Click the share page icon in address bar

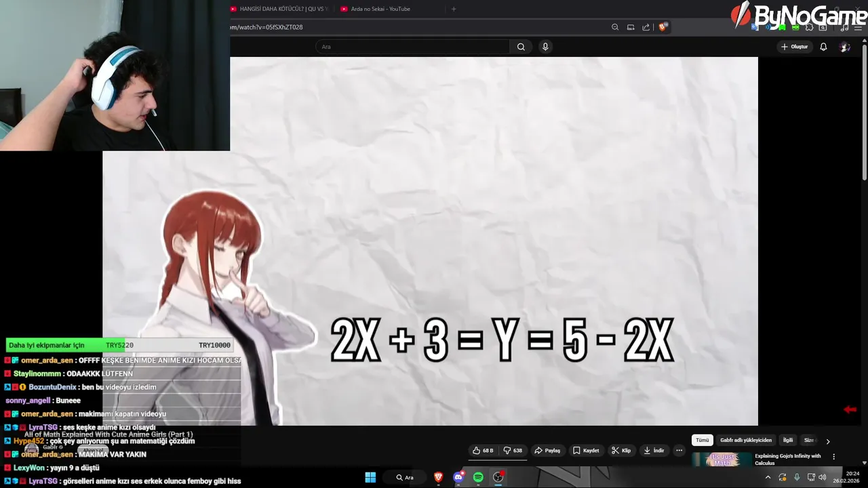(646, 27)
